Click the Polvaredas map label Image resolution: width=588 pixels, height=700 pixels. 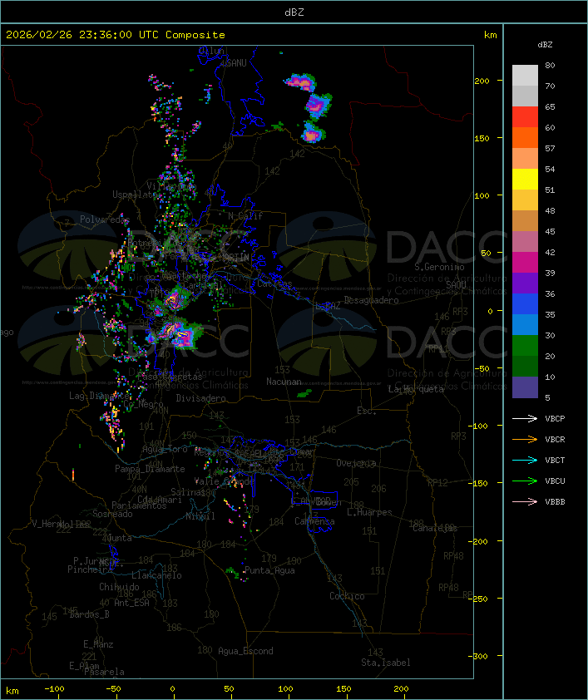coord(105,219)
